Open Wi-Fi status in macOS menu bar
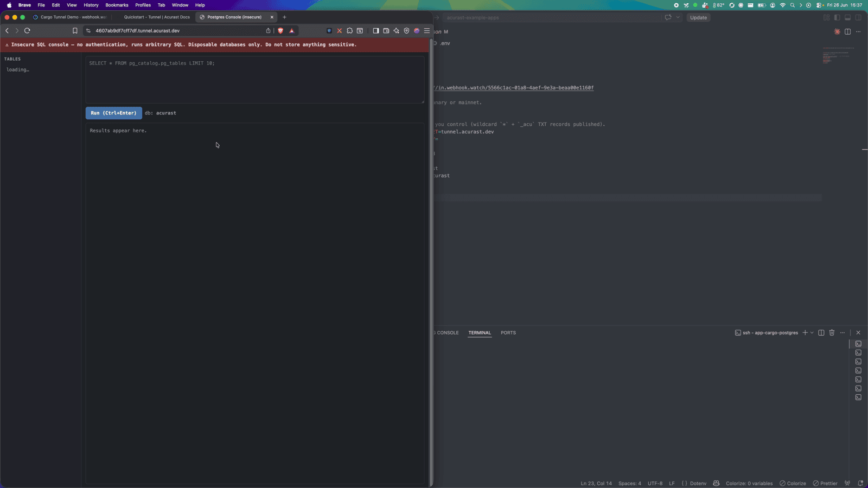The image size is (868, 488). (x=782, y=5)
